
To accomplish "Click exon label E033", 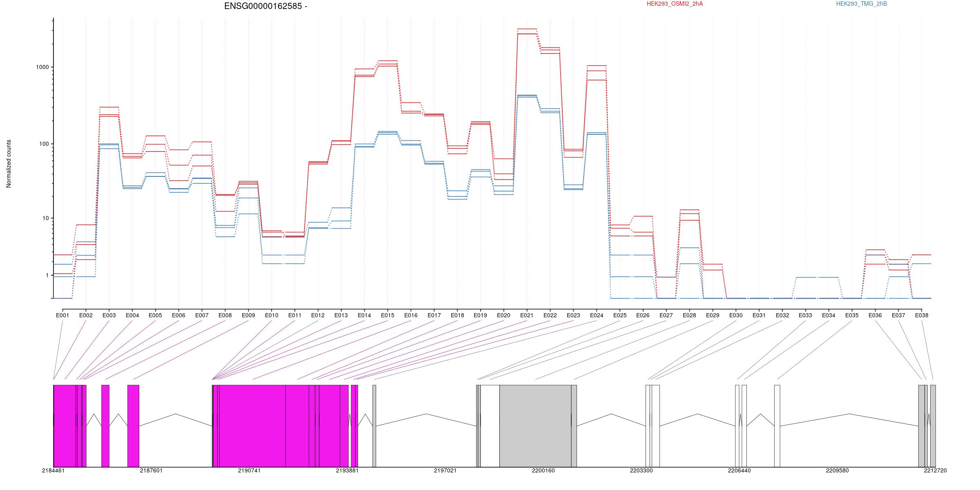I will point(805,315).
